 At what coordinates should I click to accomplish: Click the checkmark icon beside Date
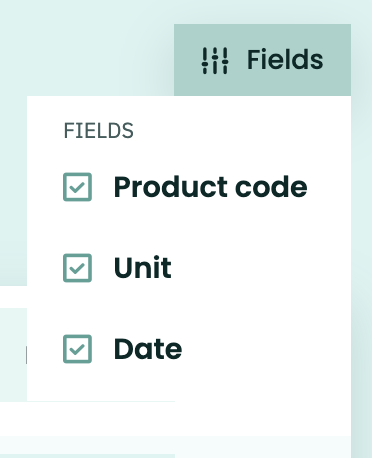click(77, 349)
